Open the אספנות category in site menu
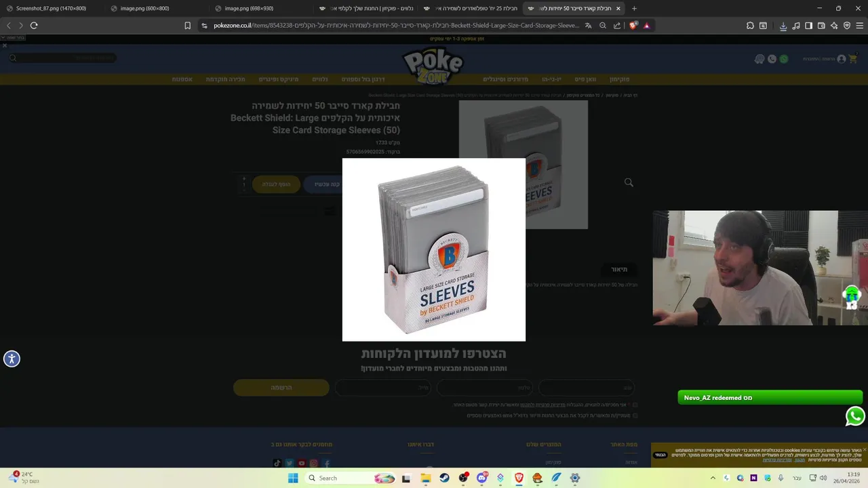 click(x=182, y=79)
